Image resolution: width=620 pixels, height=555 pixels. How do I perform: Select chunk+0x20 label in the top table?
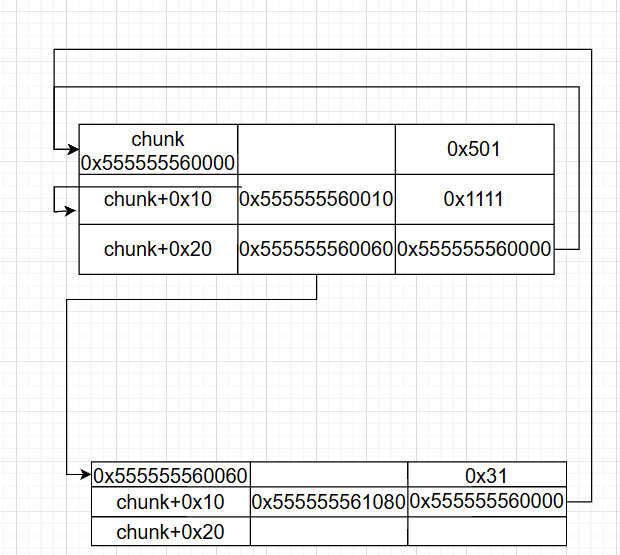pos(158,249)
